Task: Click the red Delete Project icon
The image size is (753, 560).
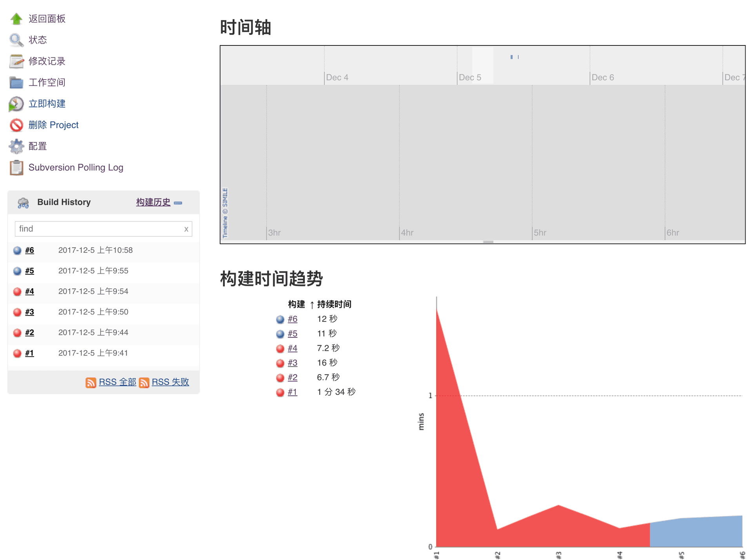Action: pos(16,125)
